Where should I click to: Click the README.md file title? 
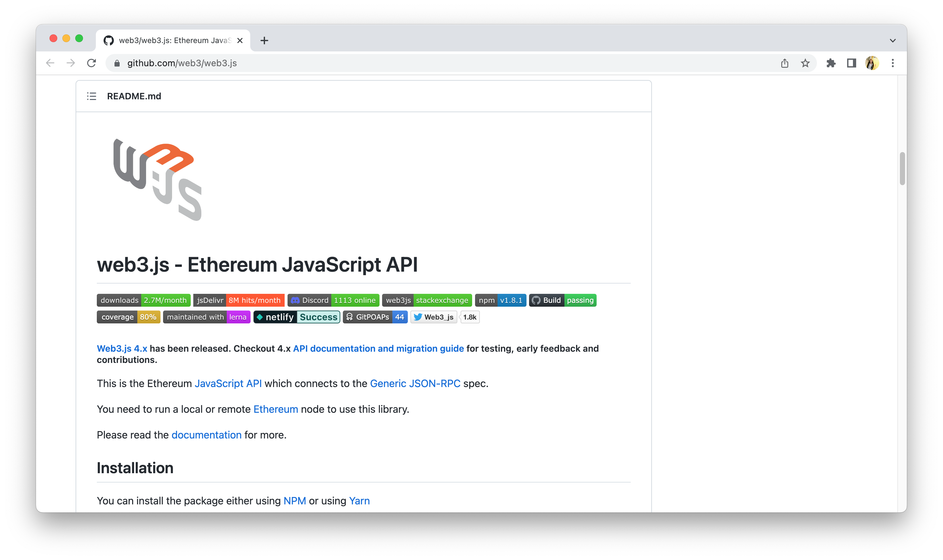point(134,96)
